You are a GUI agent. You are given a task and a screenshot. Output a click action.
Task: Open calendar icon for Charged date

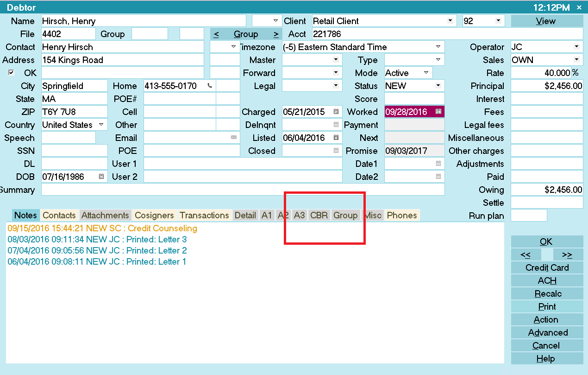tap(336, 112)
